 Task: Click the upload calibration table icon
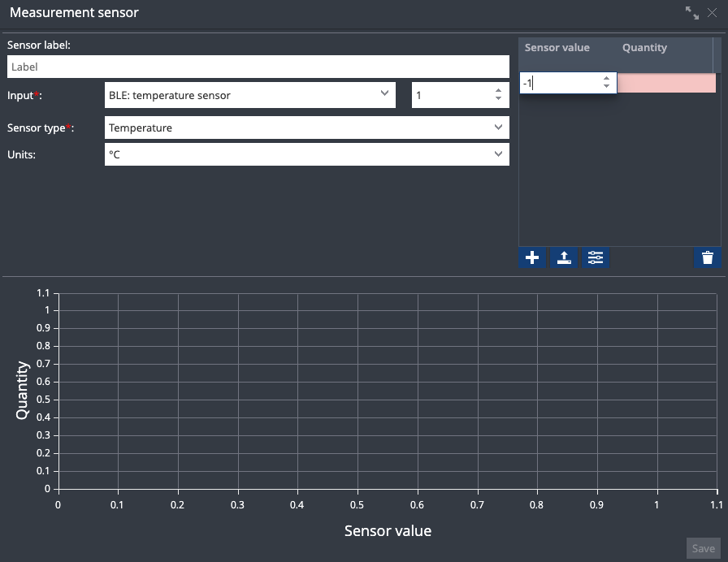click(x=564, y=257)
